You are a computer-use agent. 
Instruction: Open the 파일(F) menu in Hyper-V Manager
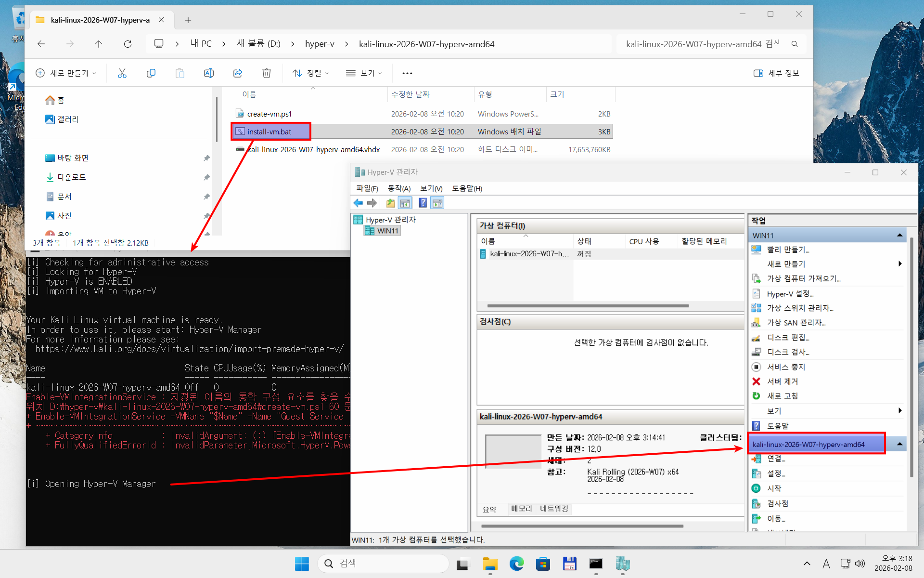coord(367,188)
